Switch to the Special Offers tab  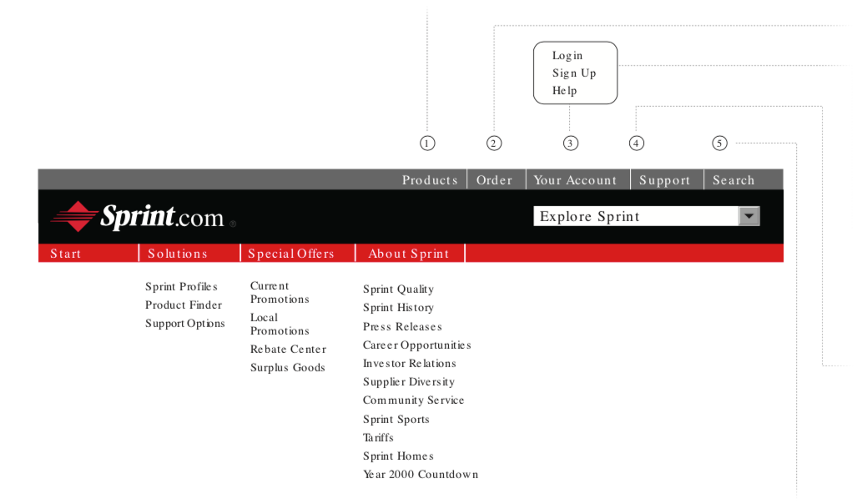[x=291, y=254]
